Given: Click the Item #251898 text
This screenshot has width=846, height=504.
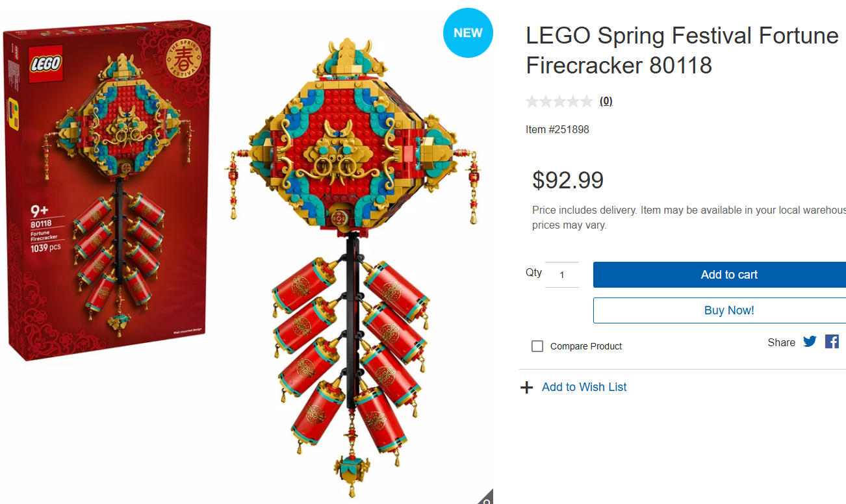Looking at the screenshot, I should [x=558, y=129].
